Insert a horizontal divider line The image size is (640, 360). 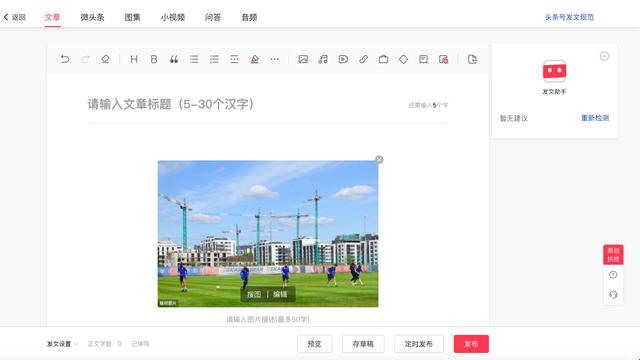[234, 59]
